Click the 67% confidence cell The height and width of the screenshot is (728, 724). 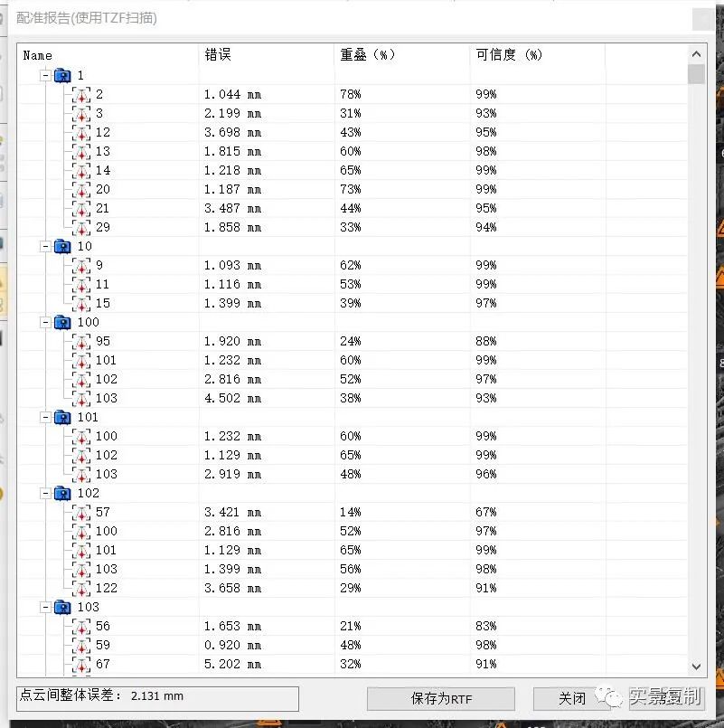click(486, 513)
